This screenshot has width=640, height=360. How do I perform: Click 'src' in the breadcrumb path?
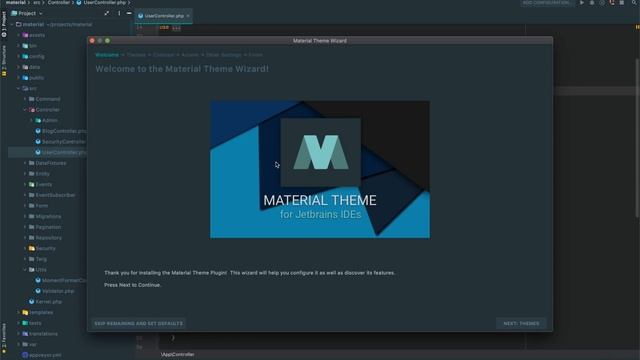[37, 2]
